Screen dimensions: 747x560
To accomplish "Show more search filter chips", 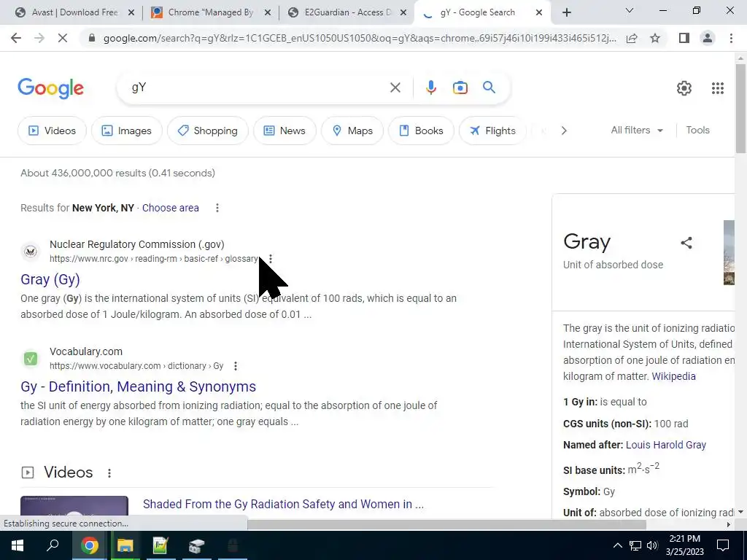I will pyautogui.click(x=564, y=131).
